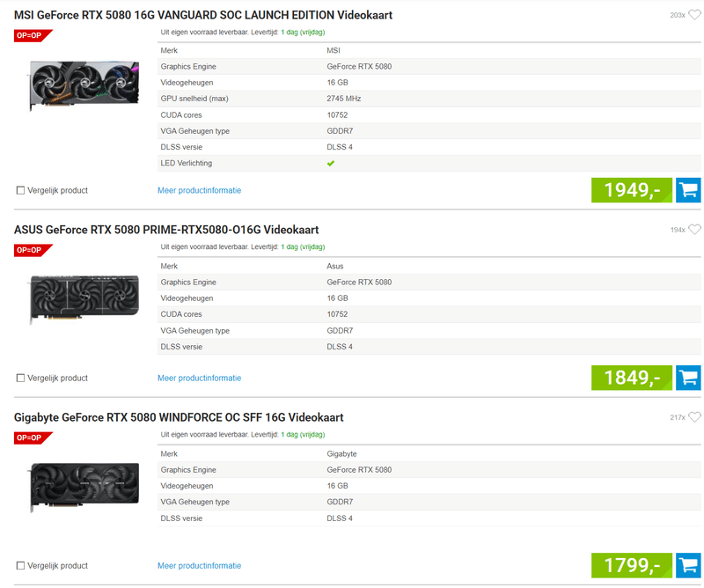Favorite the Gigabyte RTX 5080 with heart icon
Screen dimensions: 704x588
tap(694, 417)
